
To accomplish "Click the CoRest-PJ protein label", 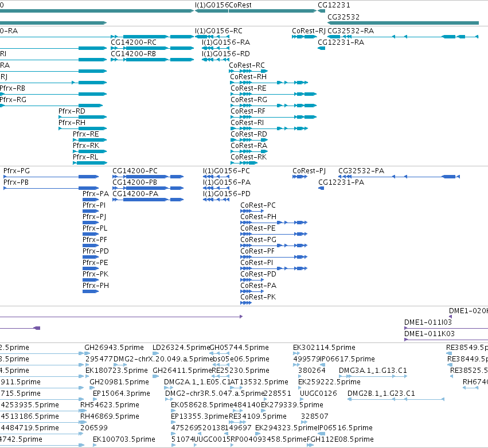I will click(309, 171).
